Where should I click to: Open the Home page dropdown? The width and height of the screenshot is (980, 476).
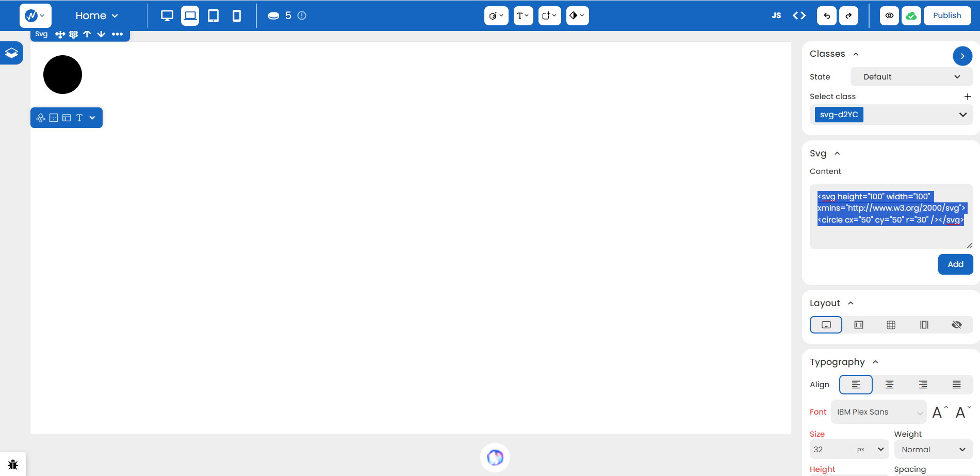[97, 15]
